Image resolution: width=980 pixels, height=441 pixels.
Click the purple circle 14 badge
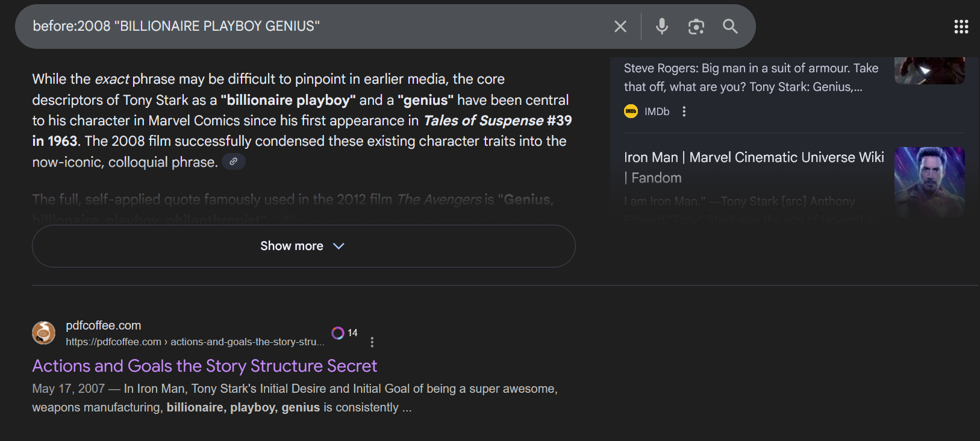pos(345,333)
